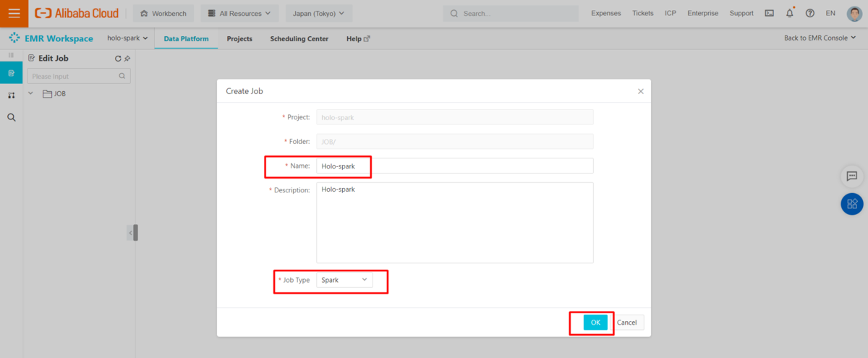Select the JOB folder row
The height and width of the screenshot is (358, 868).
79,94
